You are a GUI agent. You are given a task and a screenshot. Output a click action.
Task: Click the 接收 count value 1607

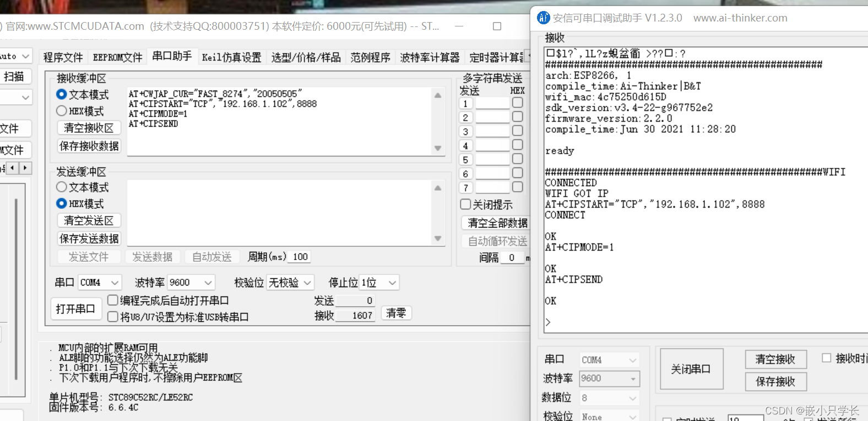[355, 315]
